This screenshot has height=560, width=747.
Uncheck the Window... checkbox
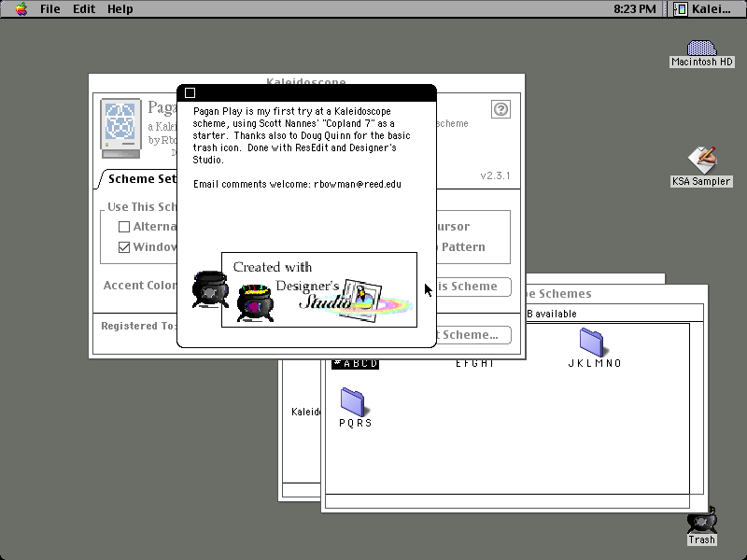124,247
